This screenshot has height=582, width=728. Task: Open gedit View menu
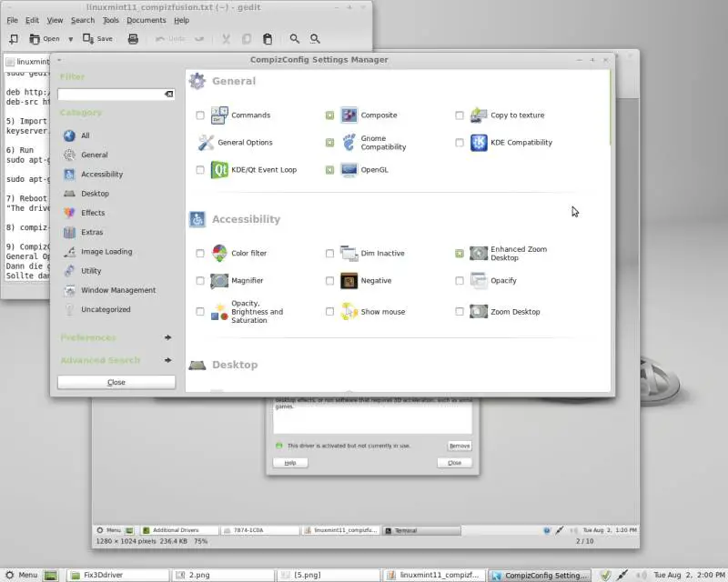pos(55,20)
